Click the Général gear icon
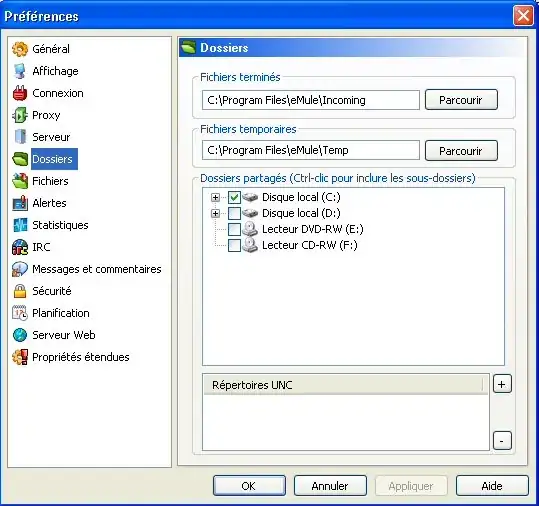 point(20,49)
